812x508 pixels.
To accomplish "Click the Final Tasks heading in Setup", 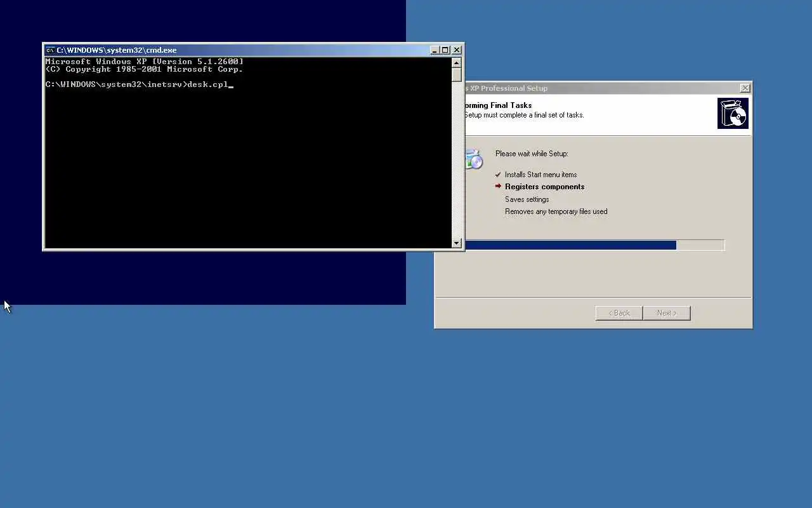I will coord(499,105).
